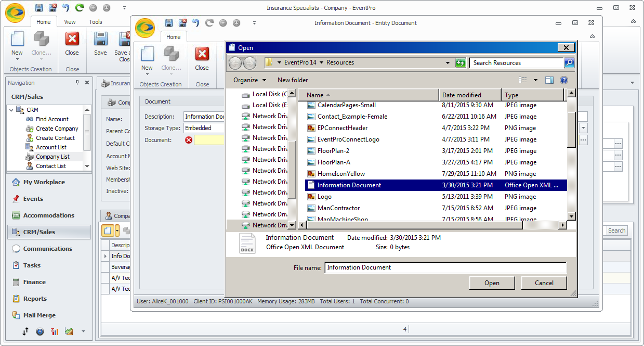Open Events navigation group
644x346 pixels.
pos(49,199)
